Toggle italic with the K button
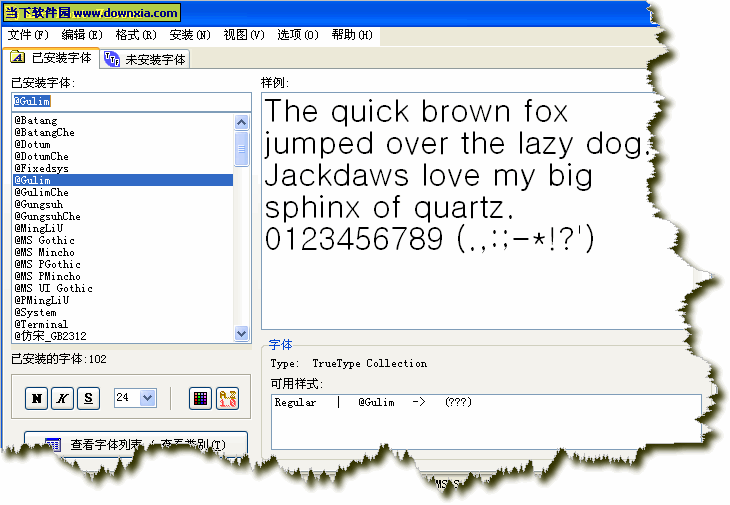This screenshot has height=505, width=730. (x=62, y=398)
